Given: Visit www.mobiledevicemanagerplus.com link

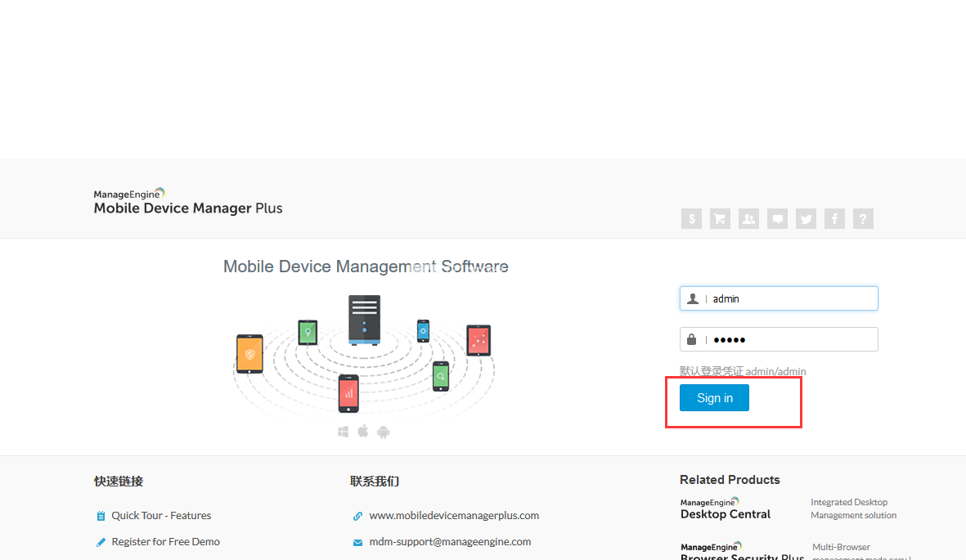Looking at the screenshot, I should tap(454, 516).
